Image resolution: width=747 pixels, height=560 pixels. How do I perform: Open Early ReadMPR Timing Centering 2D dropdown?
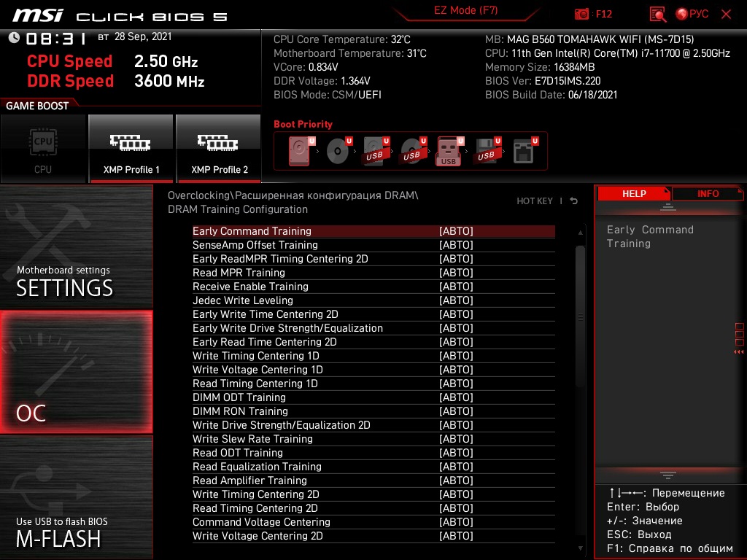pos(456,259)
